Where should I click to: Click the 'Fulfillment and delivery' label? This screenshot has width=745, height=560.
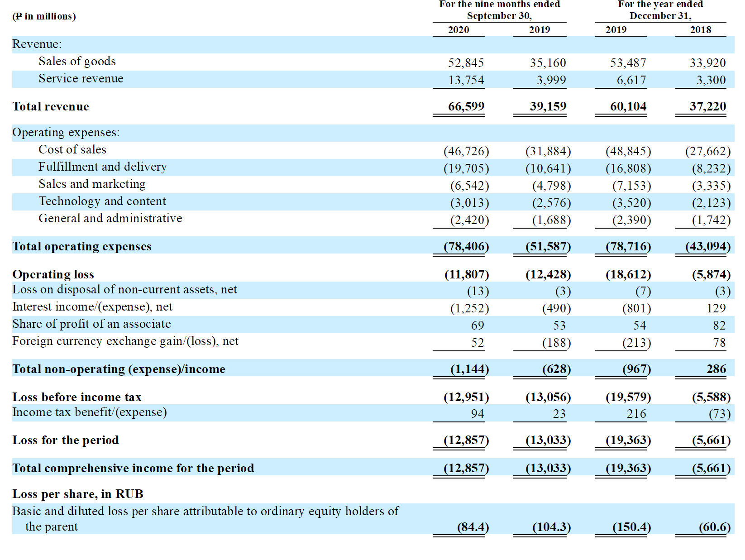click(102, 167)
